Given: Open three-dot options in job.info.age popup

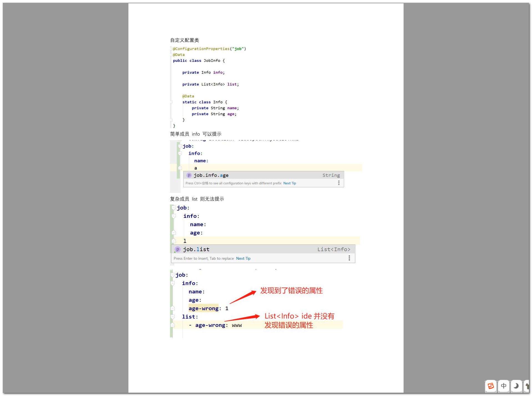Looking at the screenshot, I should click(339, 183).
